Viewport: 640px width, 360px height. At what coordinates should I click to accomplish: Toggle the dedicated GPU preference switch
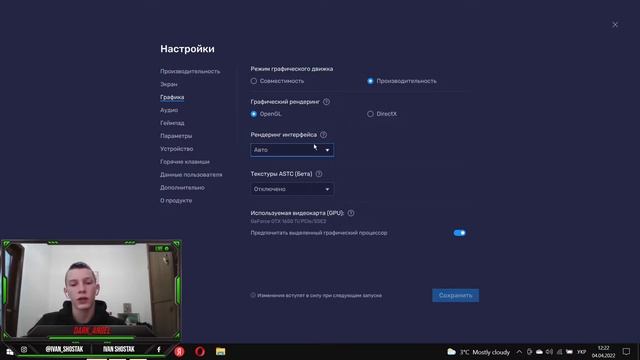tap(459, 233)
